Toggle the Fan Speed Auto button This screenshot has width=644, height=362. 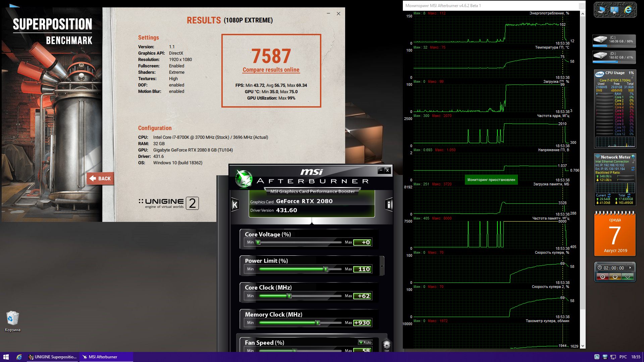365,343
